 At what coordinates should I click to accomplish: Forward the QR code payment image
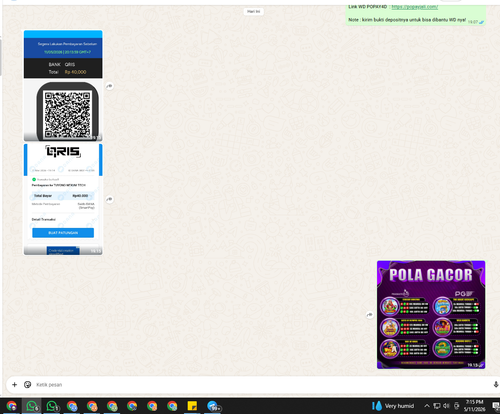pyautogui.click(x=109, y=86)
